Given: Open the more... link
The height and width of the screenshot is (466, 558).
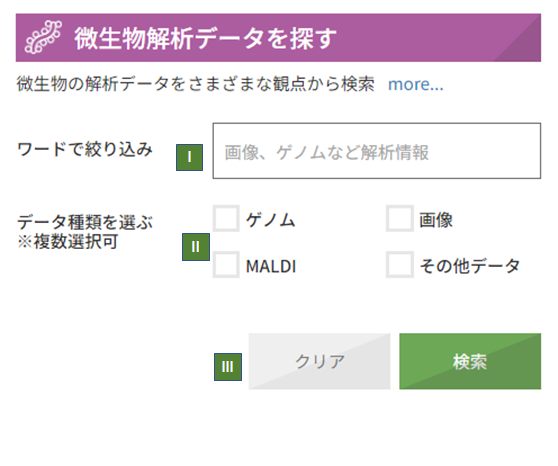Looking at the screenshot, I should (x=416, y=84).
